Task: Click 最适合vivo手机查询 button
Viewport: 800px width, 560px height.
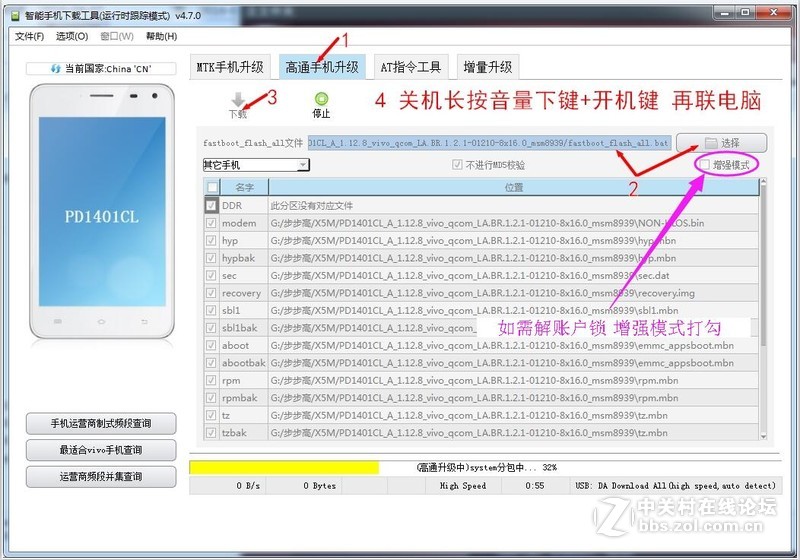Action: (101, 450)
